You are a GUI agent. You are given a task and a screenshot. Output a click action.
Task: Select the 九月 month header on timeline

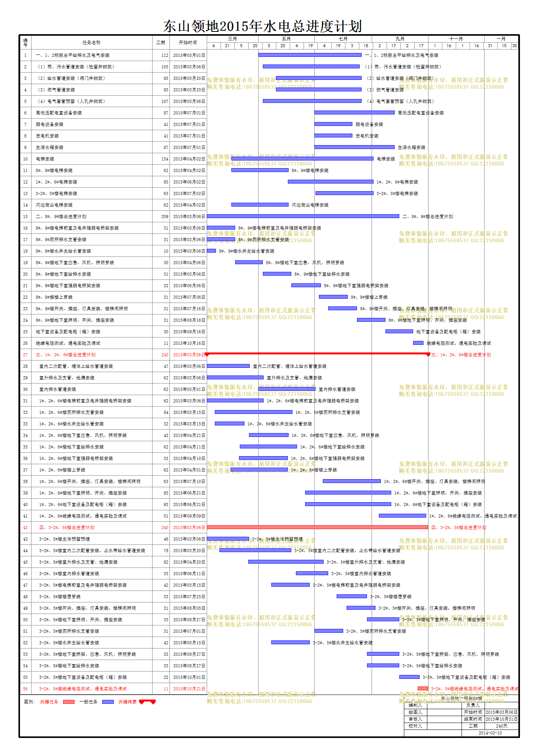(400, 39)
